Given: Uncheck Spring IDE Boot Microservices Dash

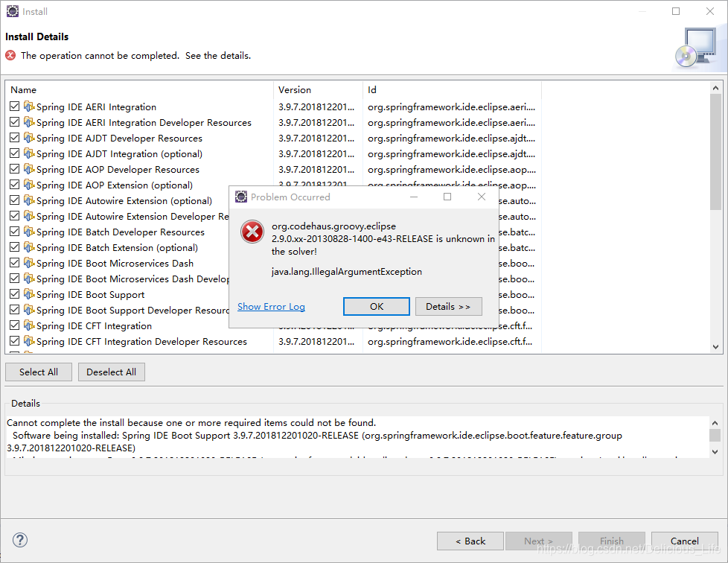Looking at the screenshot, I should (14, 263).
